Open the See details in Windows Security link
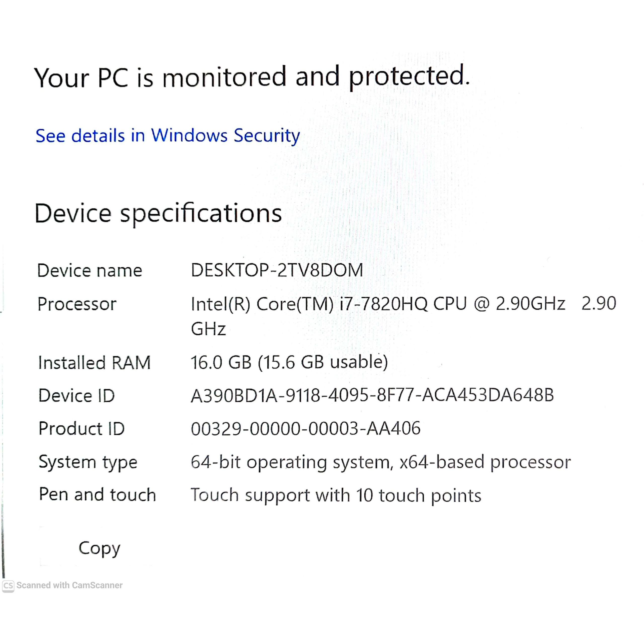 (x=168, y=136)
